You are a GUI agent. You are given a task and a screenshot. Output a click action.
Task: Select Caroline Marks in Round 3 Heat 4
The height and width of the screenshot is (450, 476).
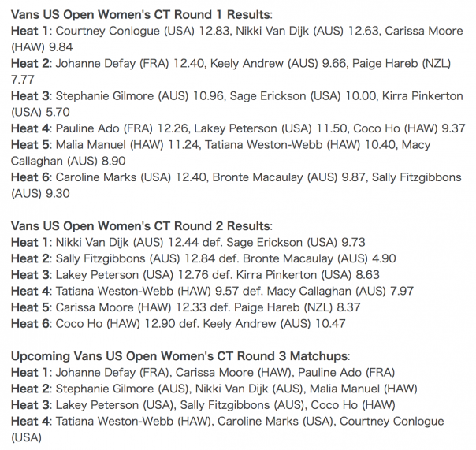258,421
